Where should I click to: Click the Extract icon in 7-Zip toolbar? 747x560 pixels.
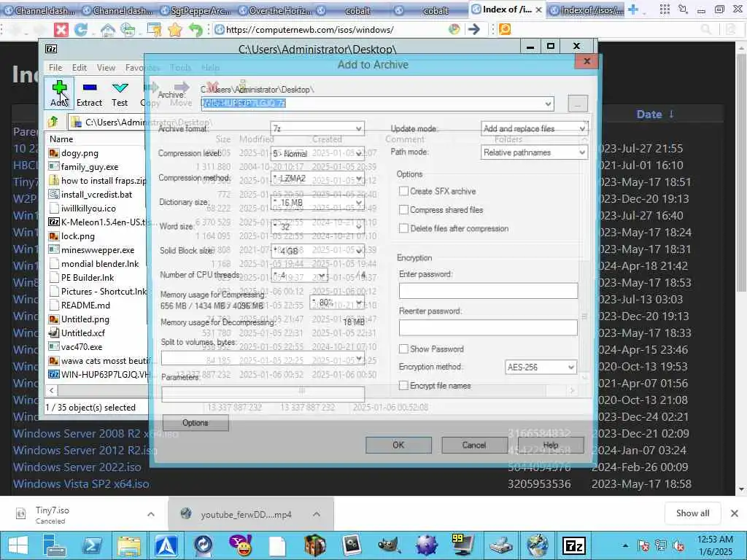[90, 94]
